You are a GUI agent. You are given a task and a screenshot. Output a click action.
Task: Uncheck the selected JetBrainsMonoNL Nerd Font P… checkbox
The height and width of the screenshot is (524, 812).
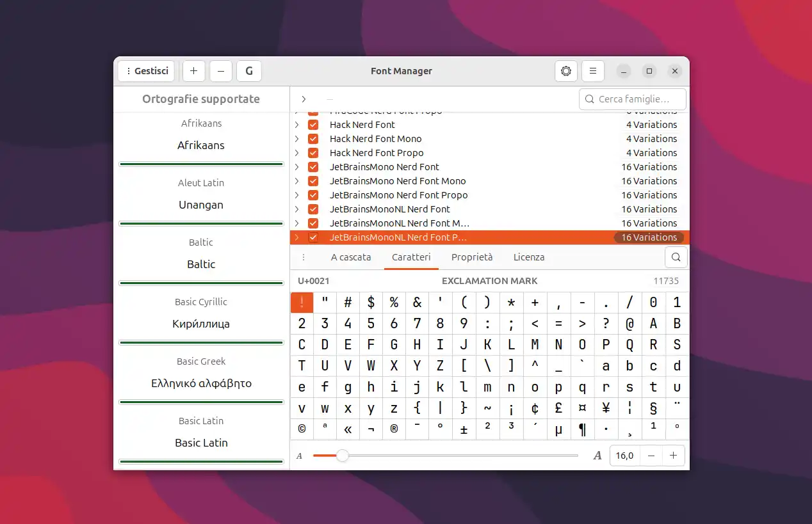[313, 237]
